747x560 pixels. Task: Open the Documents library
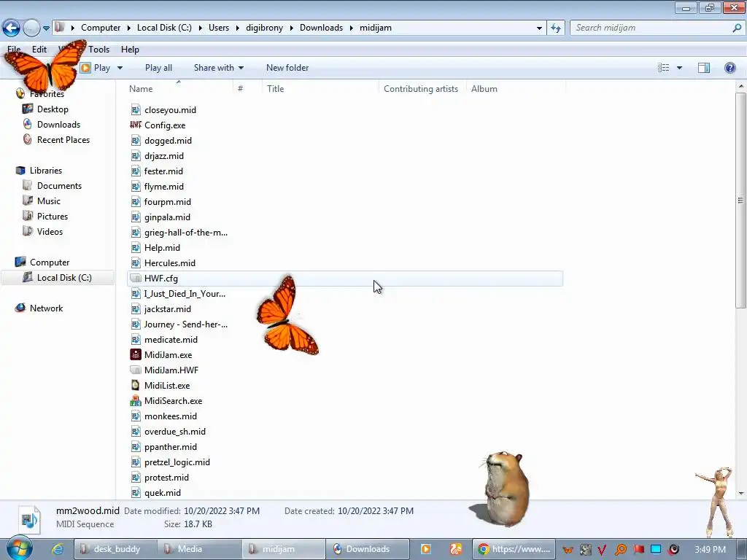coord(59,185)
